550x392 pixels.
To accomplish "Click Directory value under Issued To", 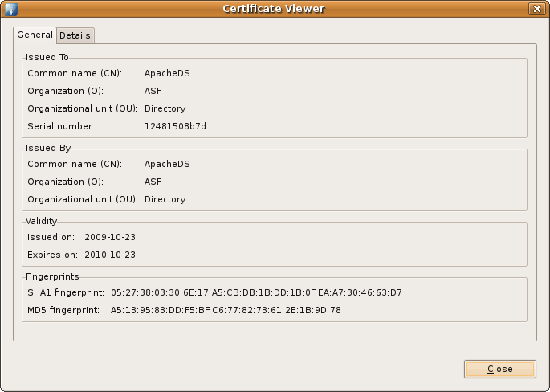I will coord(165,108).
